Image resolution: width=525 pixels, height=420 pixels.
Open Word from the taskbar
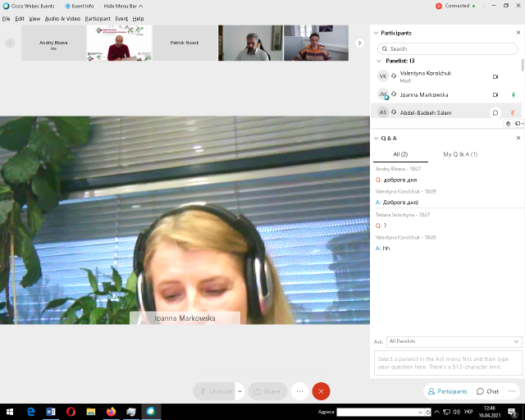pos(51,412)
